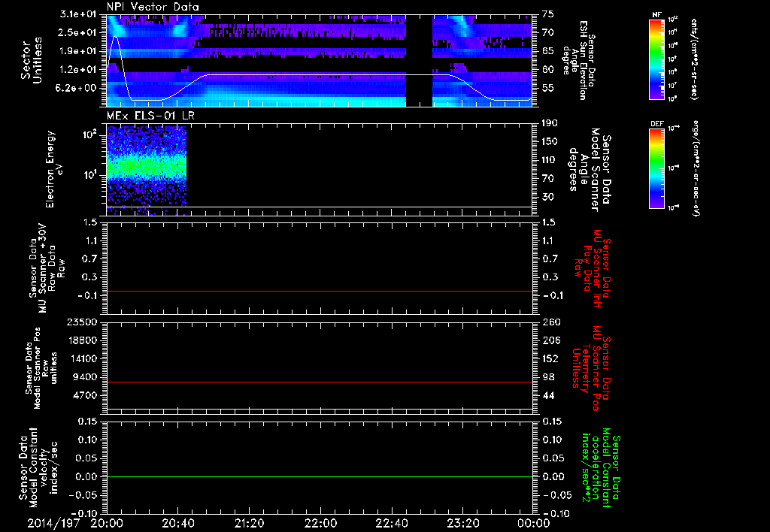Click the "Electron Energy eV" axis label
This screenshot has height=532, width=770.
tap(54, 169)
